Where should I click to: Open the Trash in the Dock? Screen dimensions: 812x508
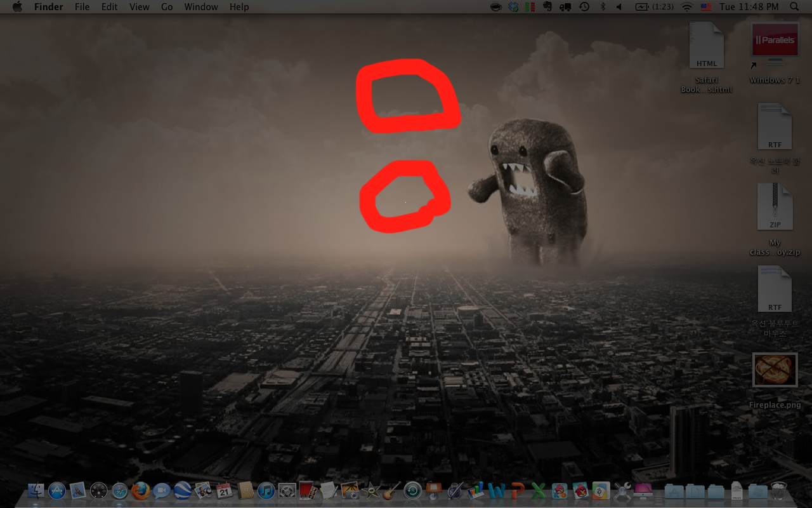pyautogui.click(x=778, y=491)
